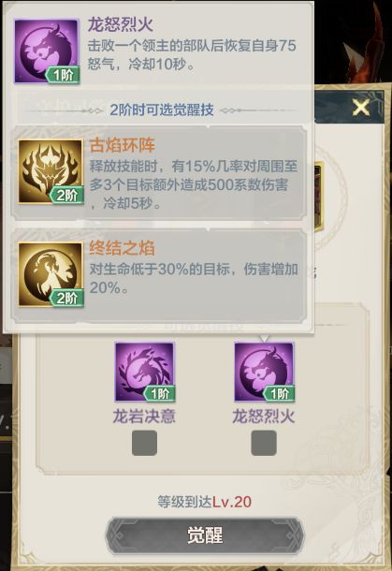
Task: Select the 古焰环阵 golden flame skill icon
Action: coord(51,171)
